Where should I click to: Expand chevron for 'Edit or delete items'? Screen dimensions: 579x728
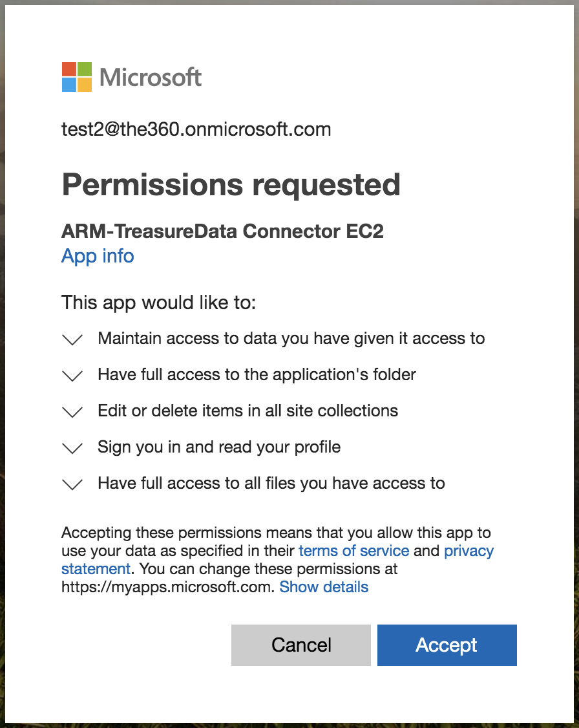tap(72, 412)
